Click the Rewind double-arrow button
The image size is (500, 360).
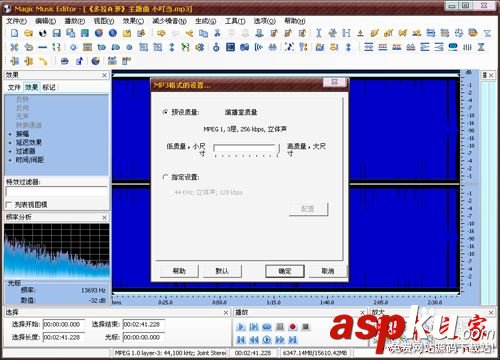254,340
